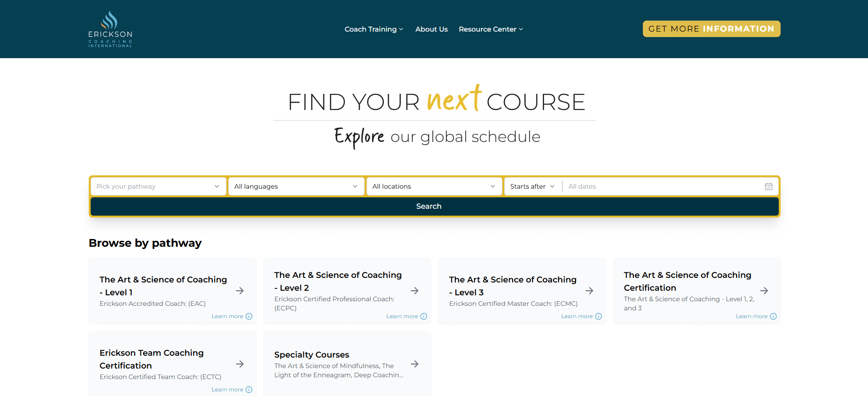868x396 pixels.
Task: Click info icon on Team Coaching card
Action: click(x=249, y=390)
